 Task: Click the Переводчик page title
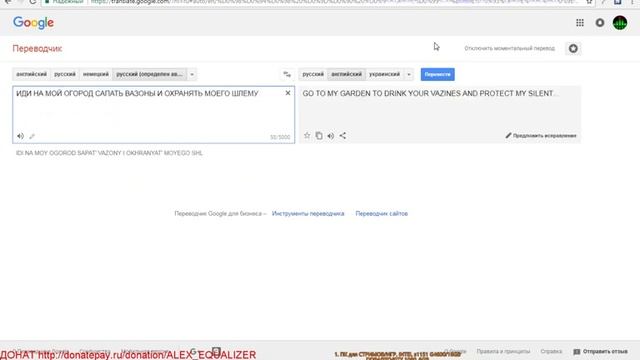37,49
